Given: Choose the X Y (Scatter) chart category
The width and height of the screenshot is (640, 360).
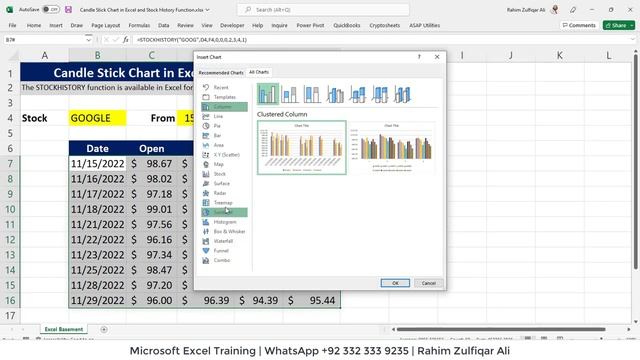Looking at the screenshot, I should pyautogui.click(x=224, y=155).
